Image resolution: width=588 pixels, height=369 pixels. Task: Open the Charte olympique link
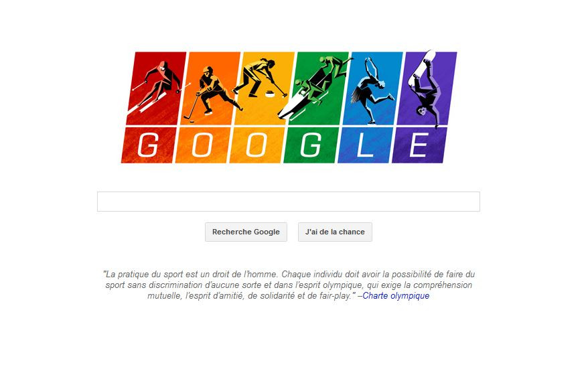pyautogui.click(x=396, y=296)
